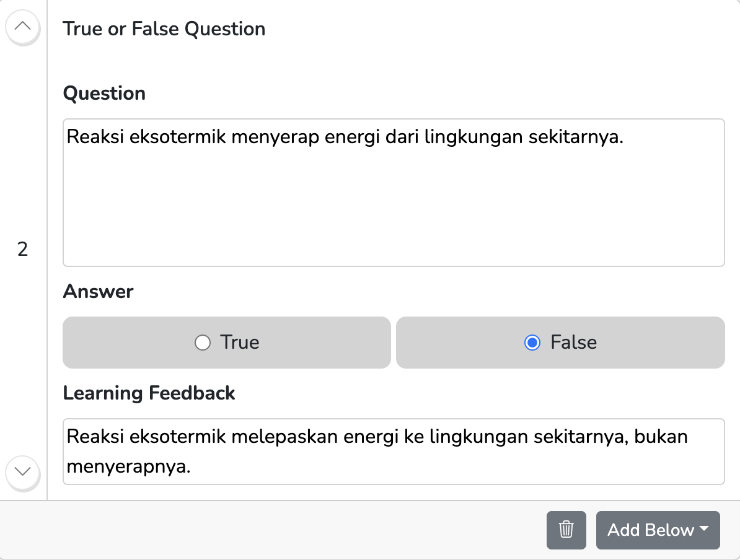
Task: Select the False radio button
Action: point(532,343)
